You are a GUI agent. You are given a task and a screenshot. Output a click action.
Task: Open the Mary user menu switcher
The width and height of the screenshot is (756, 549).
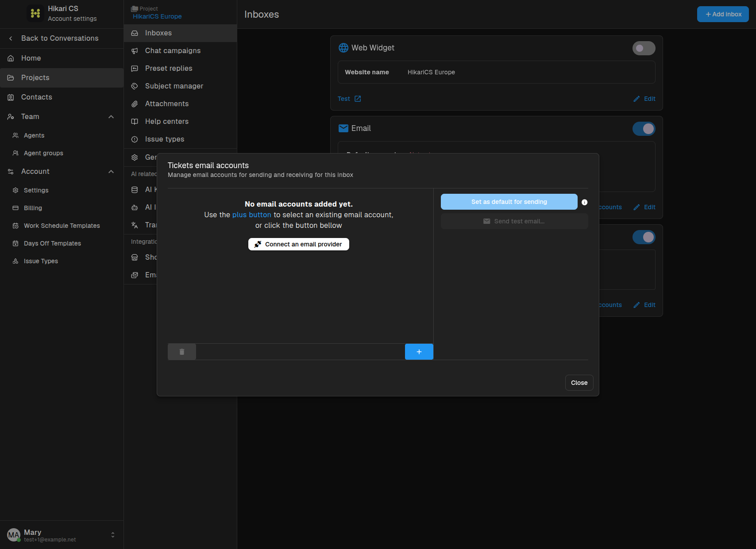pyautogui.click(x=113, y=535)
